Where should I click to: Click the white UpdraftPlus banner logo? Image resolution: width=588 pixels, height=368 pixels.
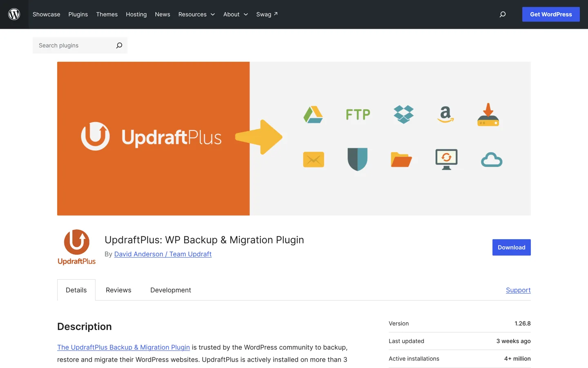point(151,137)
